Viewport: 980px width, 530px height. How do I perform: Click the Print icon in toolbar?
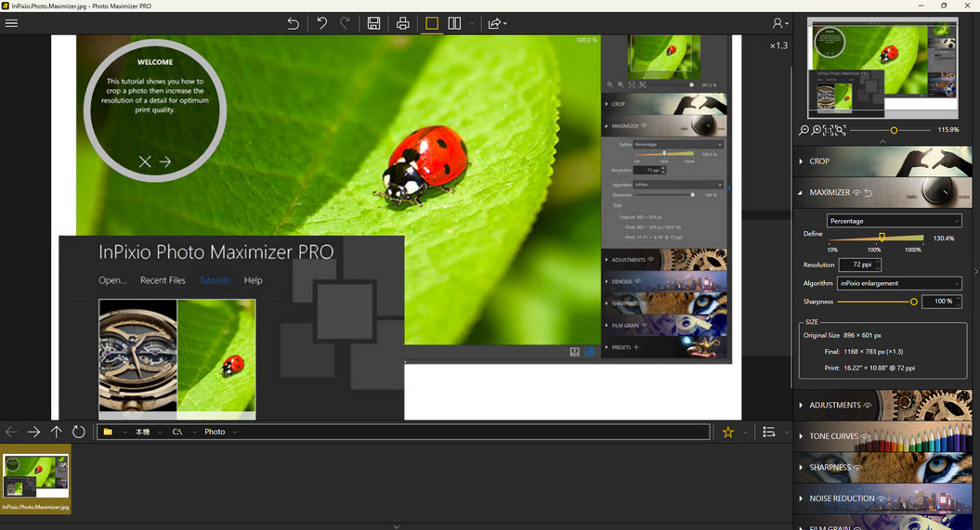(402, 23)
